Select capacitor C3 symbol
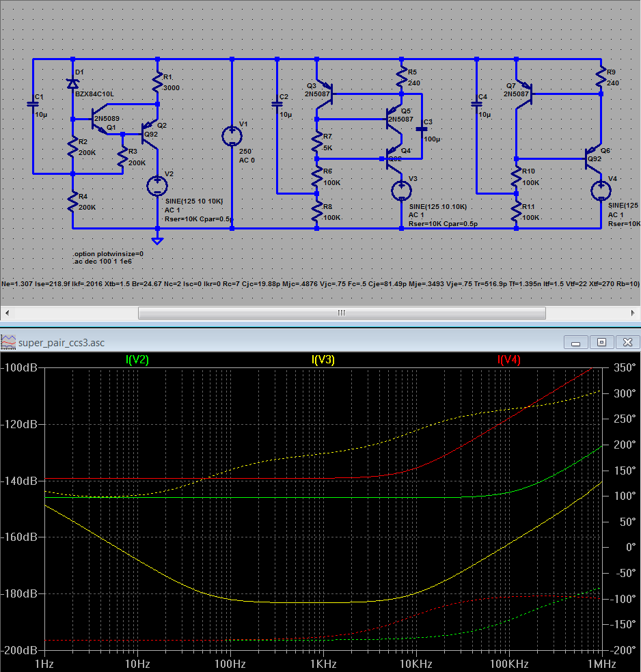The image size is (641, 672). 422,128
